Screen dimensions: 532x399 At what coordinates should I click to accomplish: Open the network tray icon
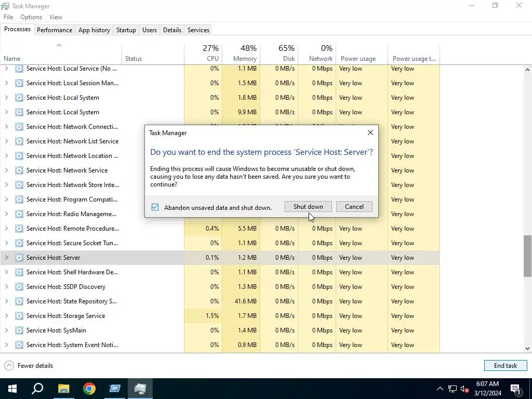(453, 389)
